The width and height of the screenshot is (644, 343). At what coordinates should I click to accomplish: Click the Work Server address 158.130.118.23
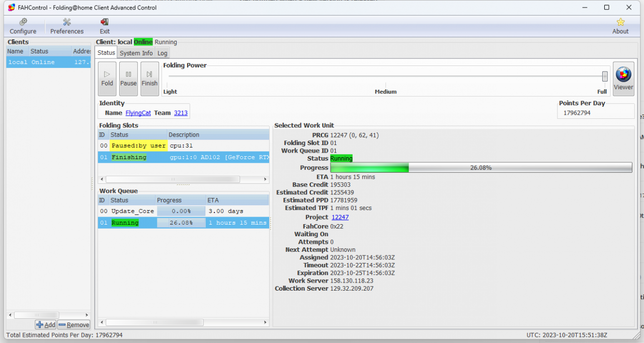pyautogui.click(x=352, y=281)
